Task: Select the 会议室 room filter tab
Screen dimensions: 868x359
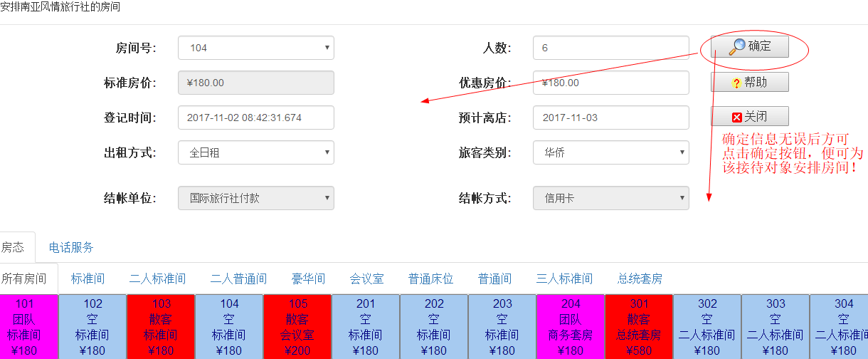Action: pyautogui.click(x=367, y=279)
